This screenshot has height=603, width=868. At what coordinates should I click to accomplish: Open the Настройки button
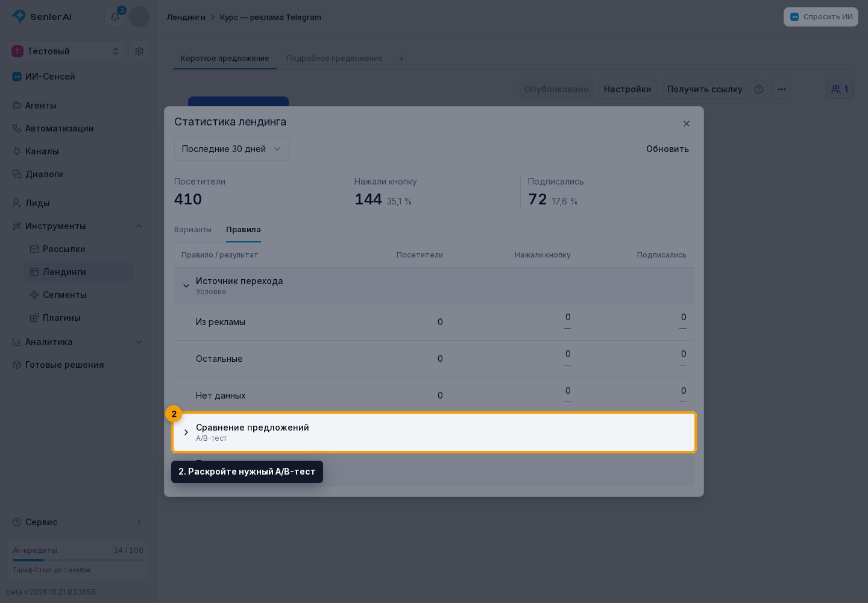627,89
